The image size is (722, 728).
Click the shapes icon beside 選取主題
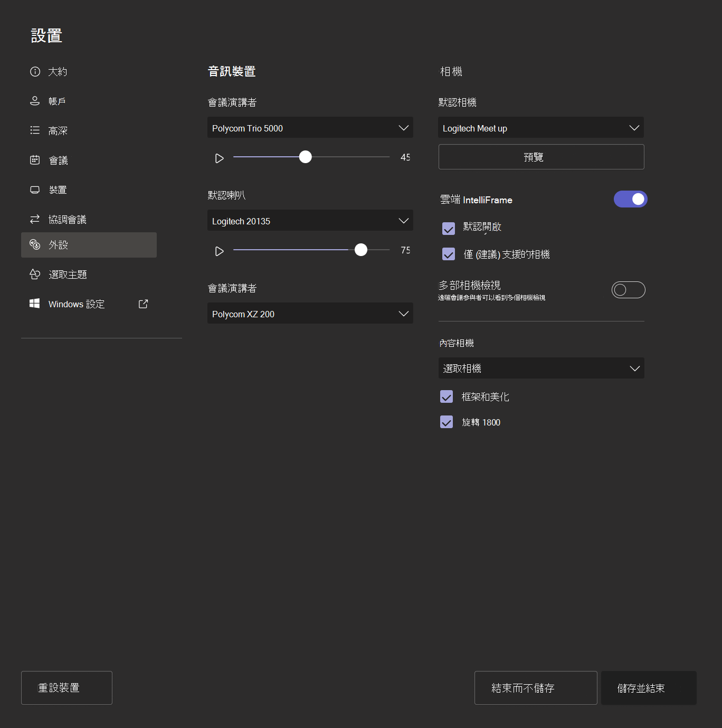[x=35, y=274]
